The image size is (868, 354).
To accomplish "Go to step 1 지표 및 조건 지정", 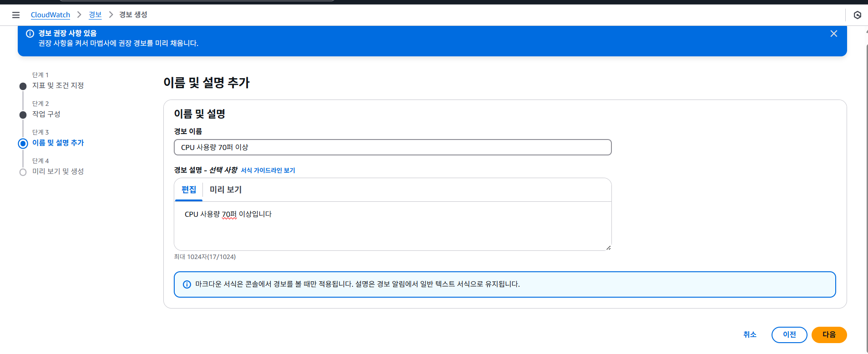I will coord(58,85).
